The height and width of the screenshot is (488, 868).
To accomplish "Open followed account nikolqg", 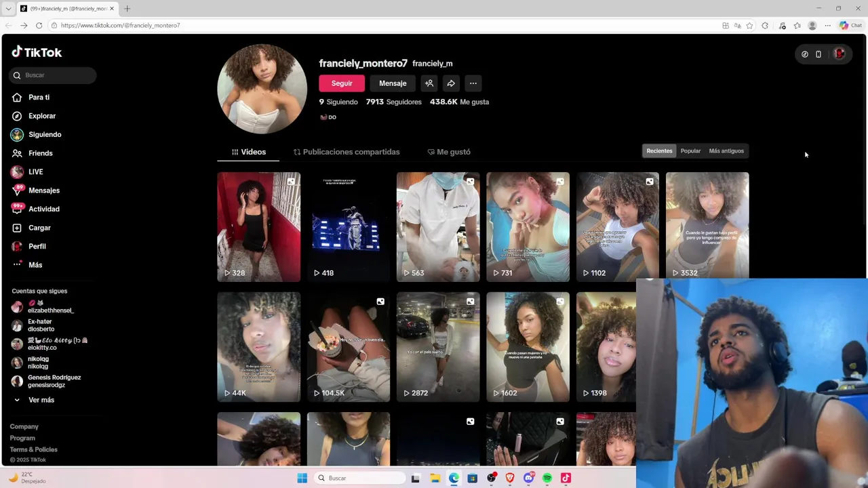I will [x=31, y=363].
